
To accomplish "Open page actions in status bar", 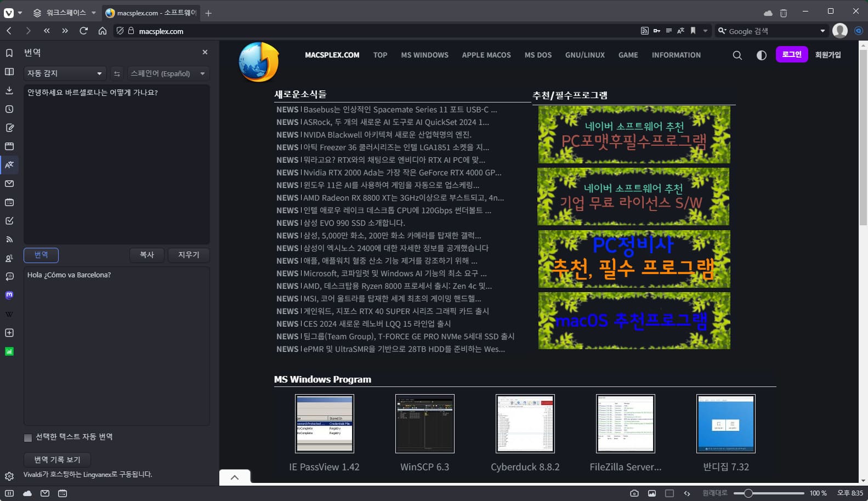I will coord(687,493).
